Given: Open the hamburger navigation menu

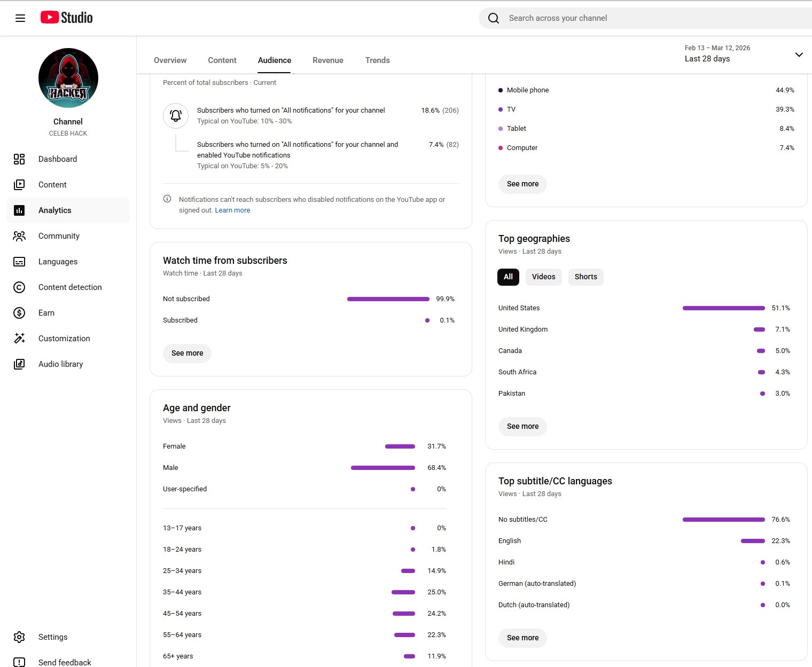Looking at the screenshot, I should (x=20, y=18).
